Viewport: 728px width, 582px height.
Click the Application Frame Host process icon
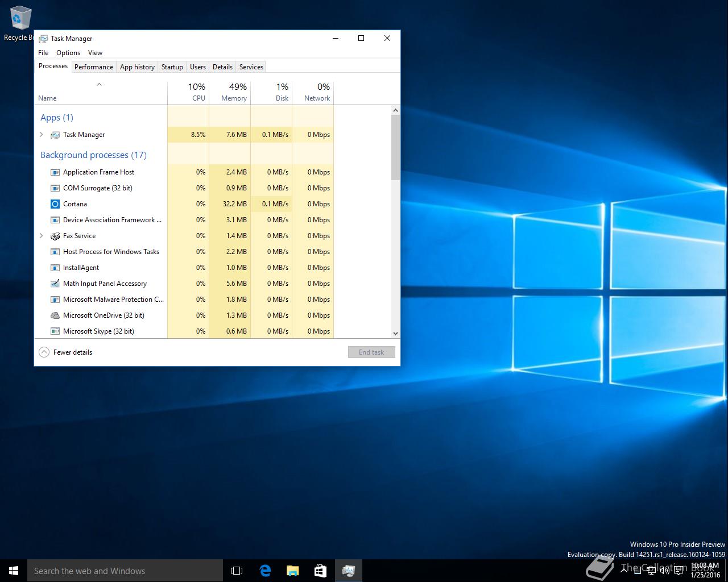pyautogui.click(x=55, y=172)
